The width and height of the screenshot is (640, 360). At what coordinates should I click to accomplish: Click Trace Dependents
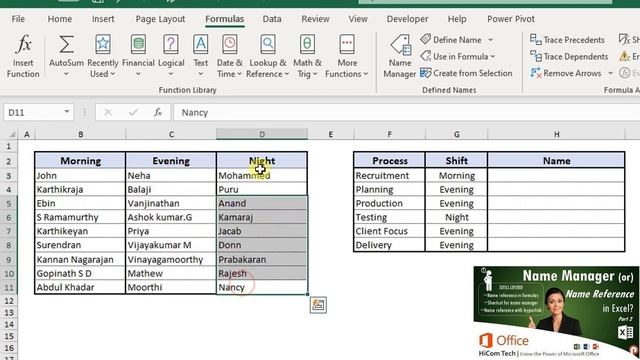point(569,56)
